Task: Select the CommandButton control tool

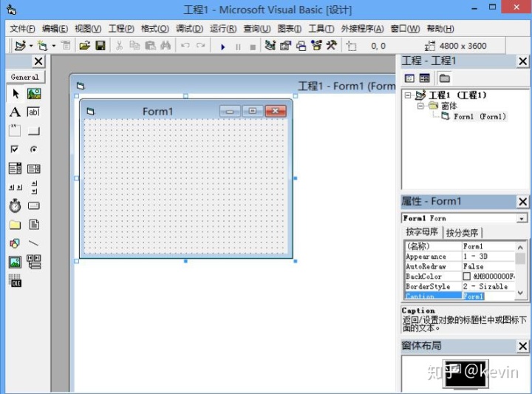Action: pos(33,131)
